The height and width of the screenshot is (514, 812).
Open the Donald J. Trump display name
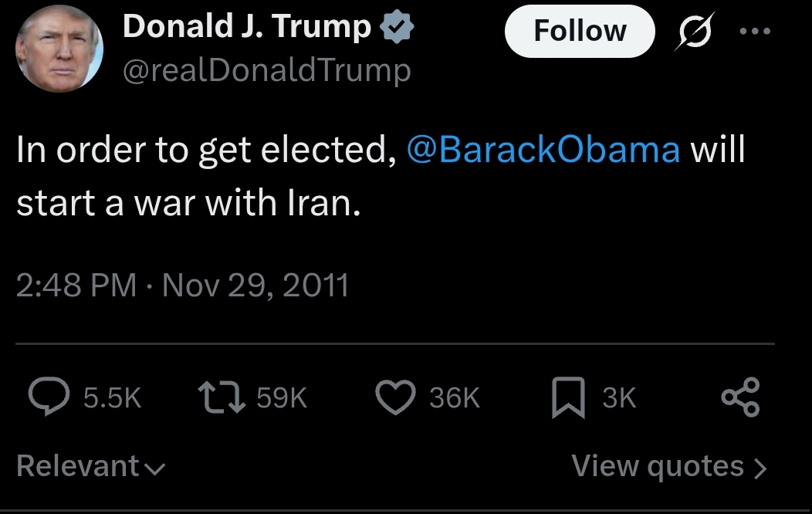point(247,28)
